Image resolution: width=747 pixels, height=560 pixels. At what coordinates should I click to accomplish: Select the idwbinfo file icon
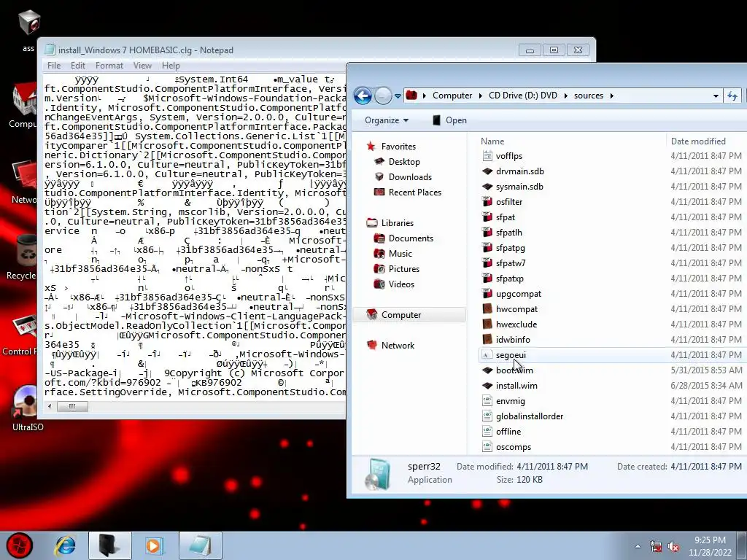(487, 340)
